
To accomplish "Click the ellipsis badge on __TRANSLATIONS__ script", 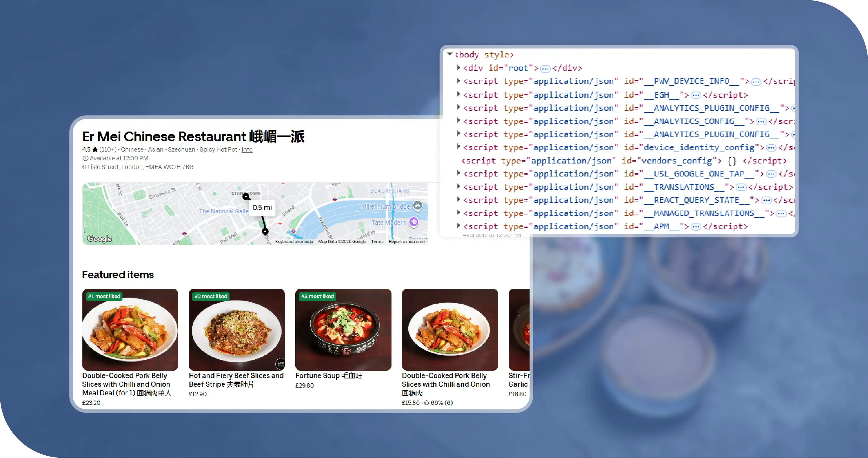I will (x=741, y=187).
